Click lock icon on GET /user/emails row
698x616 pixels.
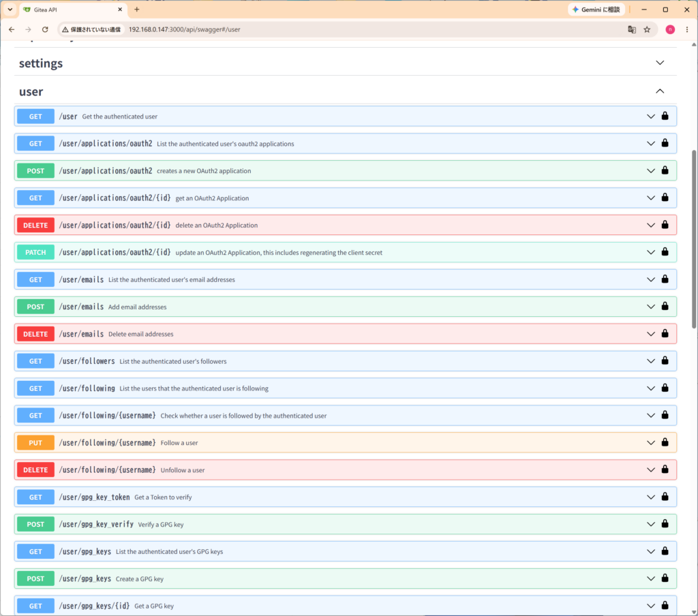tap(665, 279)
